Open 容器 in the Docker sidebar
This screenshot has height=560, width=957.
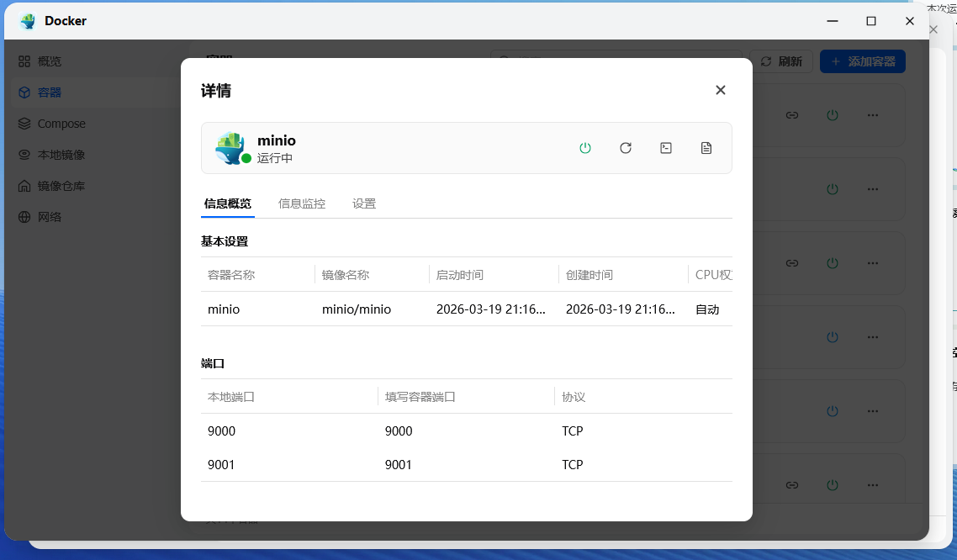(49, 92)
